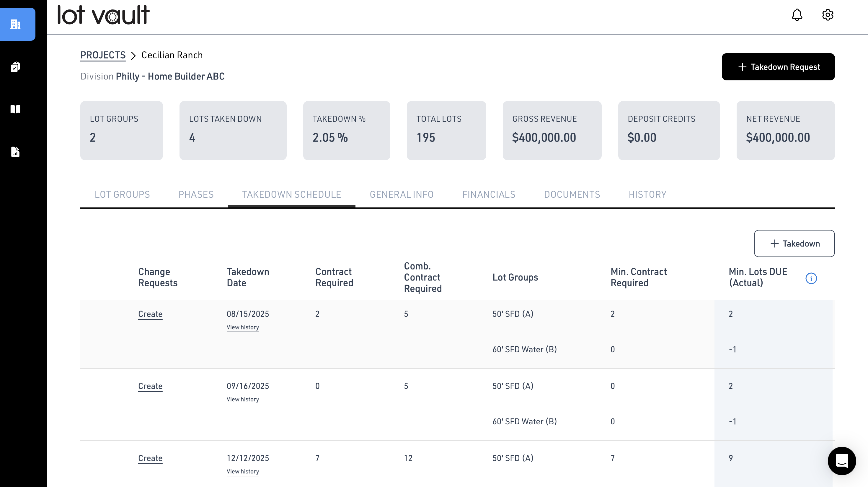Click Create for the 08/15/2025 takedown
Image resolution: width=868 pixels, height=487 pixels.
click(x=150, y=314)
